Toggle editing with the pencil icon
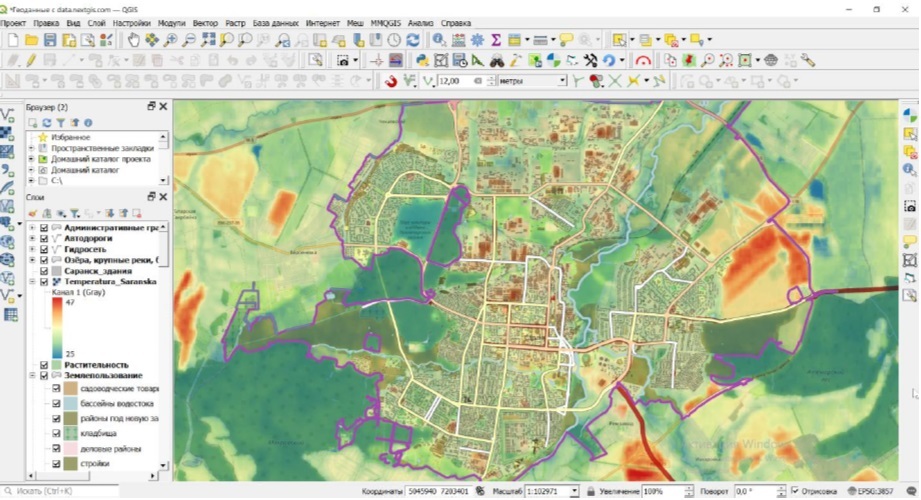This screenshot has height=500, width=921. point(32,60)
